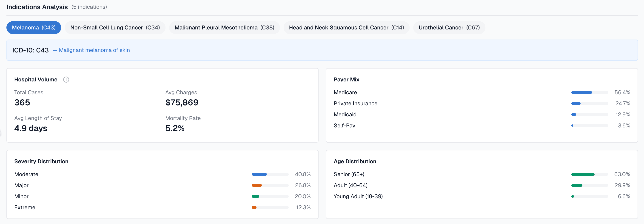644x224 pixels.
Task: Open the Malignant melanoma of skin link
Action: click(94, 50)
